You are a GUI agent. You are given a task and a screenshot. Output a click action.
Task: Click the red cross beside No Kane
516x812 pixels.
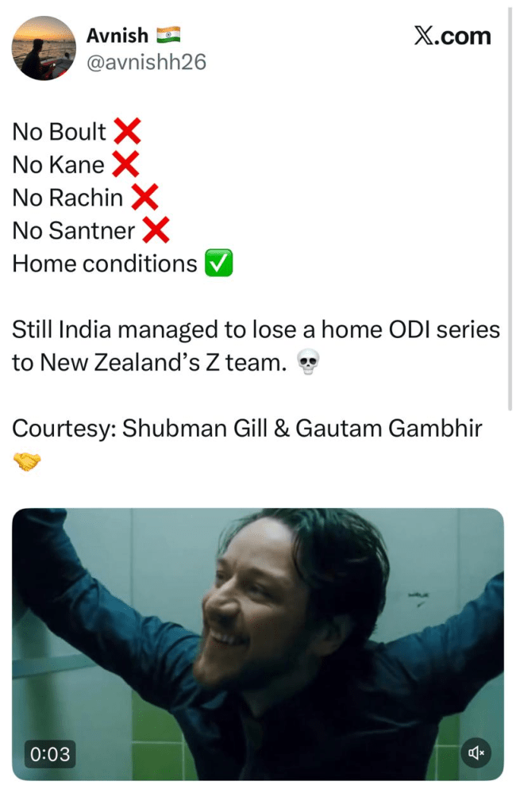click(x=126, y=164)
